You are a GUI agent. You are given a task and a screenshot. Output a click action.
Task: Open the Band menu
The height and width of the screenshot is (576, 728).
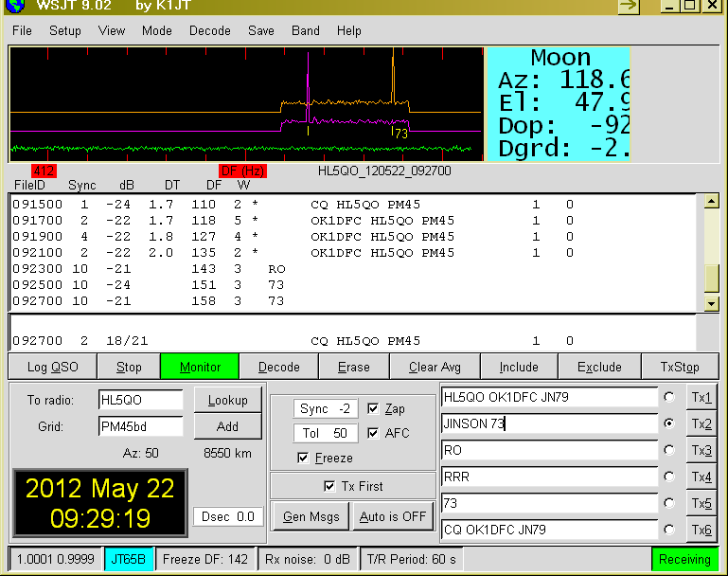click(305, 30)
